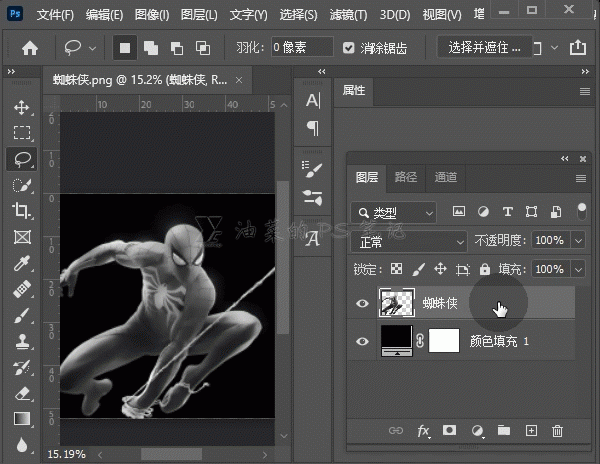Select the Brush tool
This screenshot has height=464, width=600.
22,315
